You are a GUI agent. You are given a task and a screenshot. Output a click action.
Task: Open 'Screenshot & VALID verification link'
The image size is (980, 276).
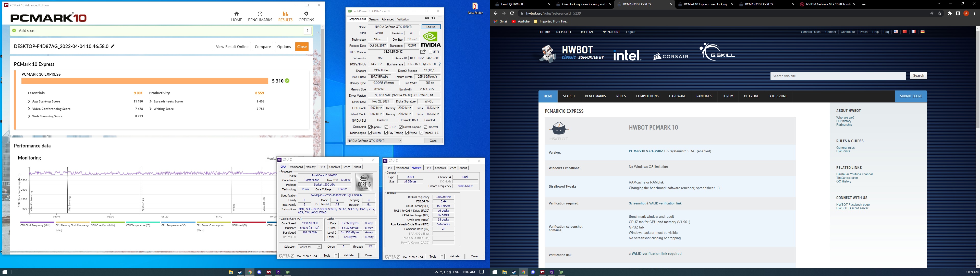pyautogui.click(x=655, y=204)
